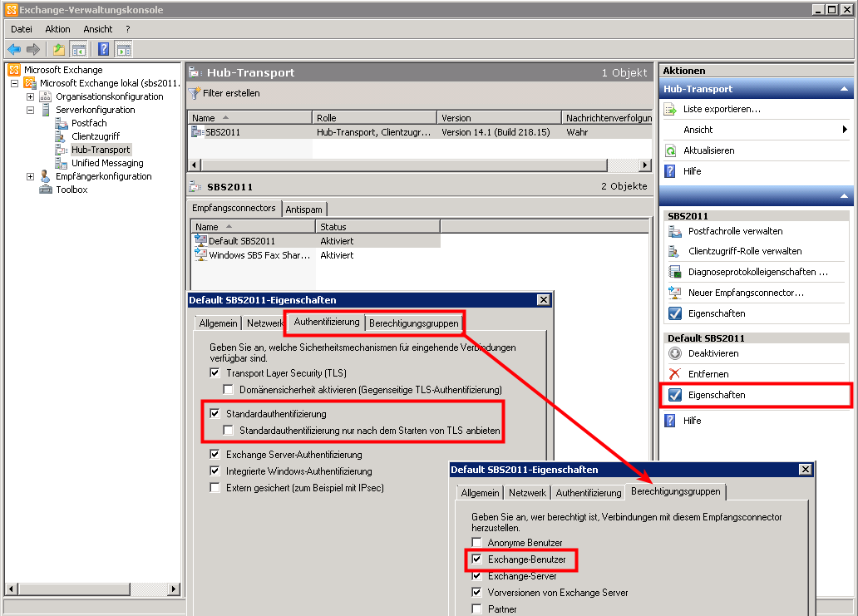The image size is (858, 616).
Task: Click the blue help toolbar icon
Action: click(x=104, y=49)
